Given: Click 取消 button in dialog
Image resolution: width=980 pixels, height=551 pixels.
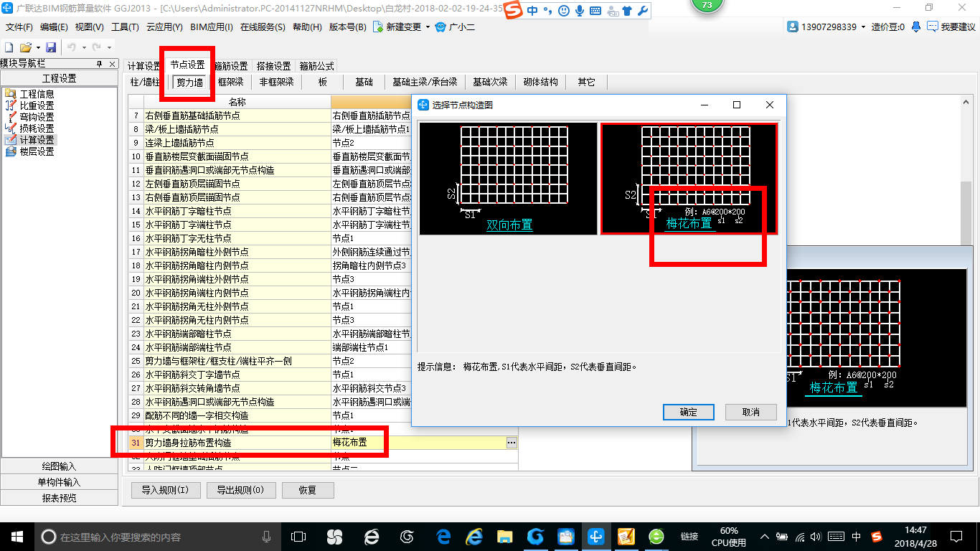Looking at the screenshot, I should (x=751, y=412).
